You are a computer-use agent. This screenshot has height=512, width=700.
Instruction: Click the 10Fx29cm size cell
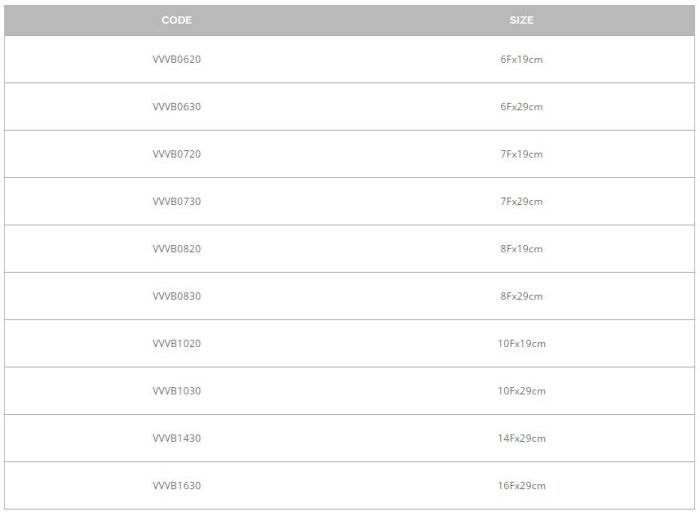click(x=521, y=391)
